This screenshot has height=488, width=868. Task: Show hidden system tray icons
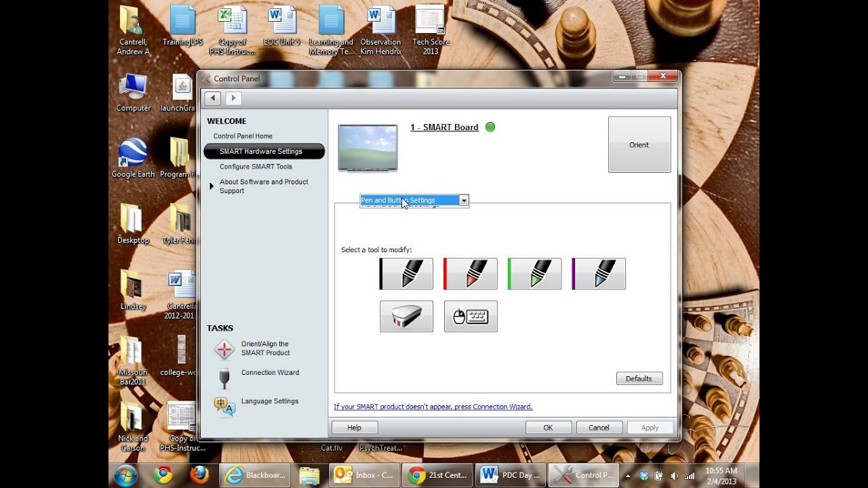click(628, 476)
